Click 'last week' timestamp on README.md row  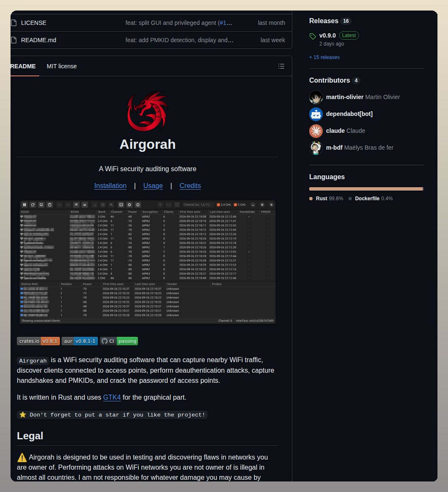point(273,40)
